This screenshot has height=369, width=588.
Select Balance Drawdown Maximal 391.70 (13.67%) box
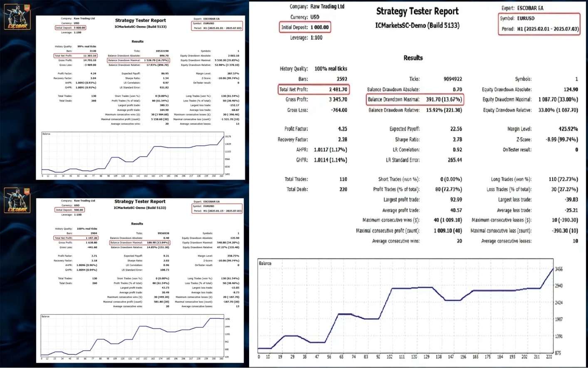415,99
